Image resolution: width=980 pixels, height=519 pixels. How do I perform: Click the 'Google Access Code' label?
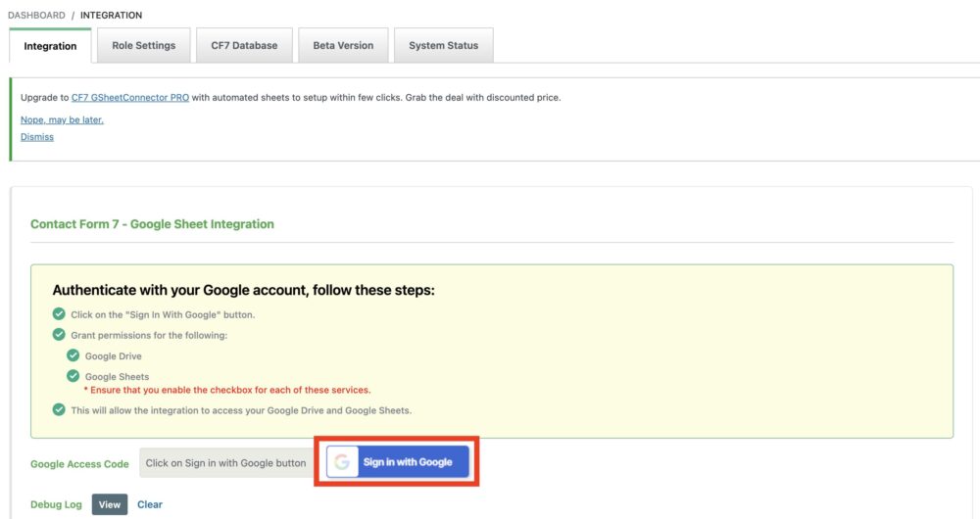79,464
